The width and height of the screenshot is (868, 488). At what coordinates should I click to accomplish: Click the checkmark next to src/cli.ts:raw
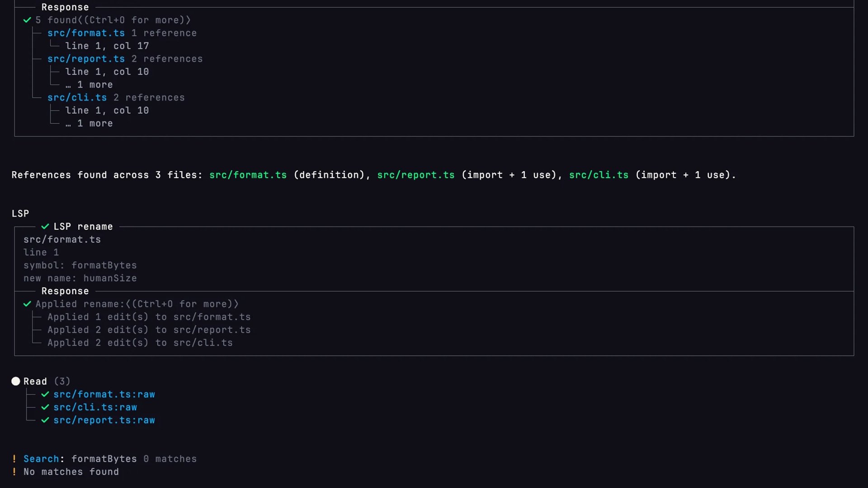pos(45,408)
